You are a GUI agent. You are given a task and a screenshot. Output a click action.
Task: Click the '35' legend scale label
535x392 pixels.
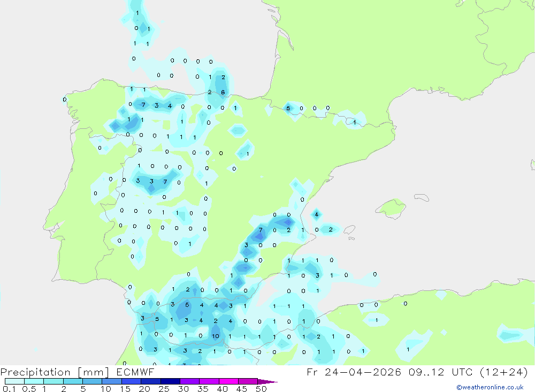point(203,389)
